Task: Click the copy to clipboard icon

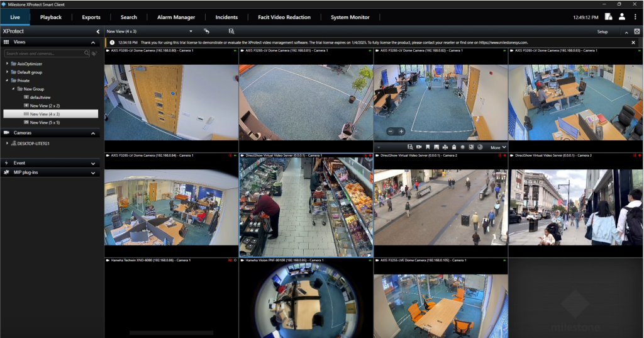Action: pos(454,147)
